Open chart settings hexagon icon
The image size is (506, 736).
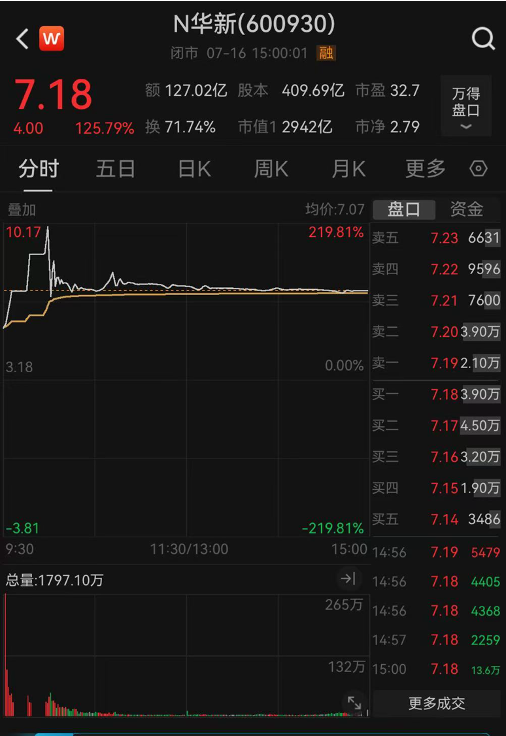pos(478,168)
